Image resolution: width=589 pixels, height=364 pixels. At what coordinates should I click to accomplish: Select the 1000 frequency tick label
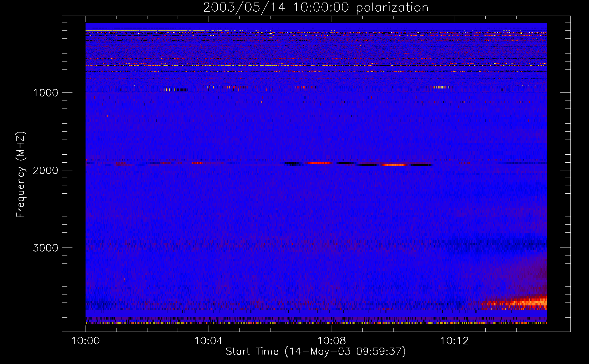(46, 93)
